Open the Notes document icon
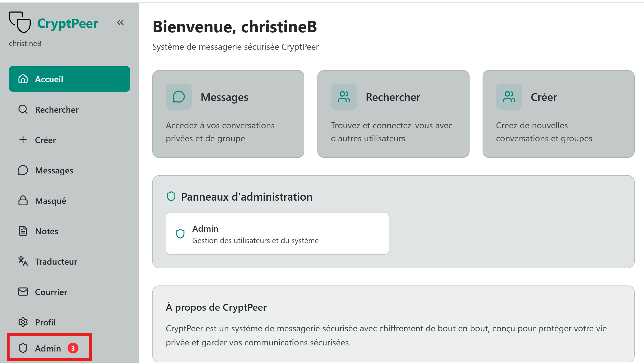 (23, 231)
